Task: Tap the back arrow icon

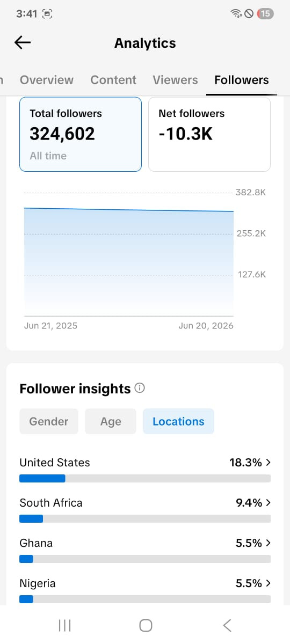Action: (x=23, y=43)
